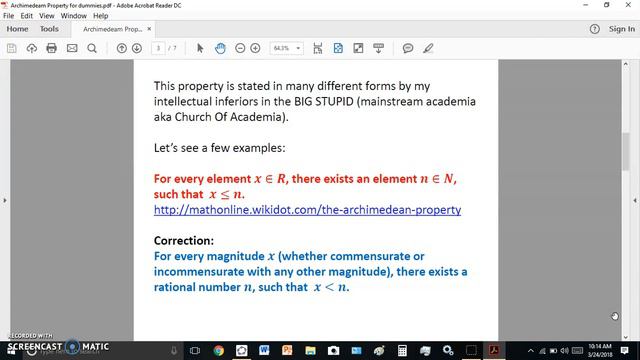Open the Calculator from the taskbar
Screen dimensions: 640x360
402,351
